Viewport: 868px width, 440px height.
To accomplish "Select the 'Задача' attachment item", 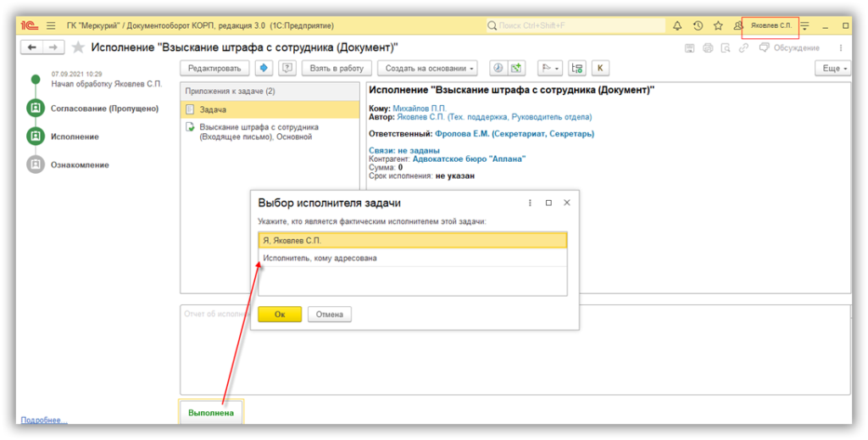I will (212, 109).
